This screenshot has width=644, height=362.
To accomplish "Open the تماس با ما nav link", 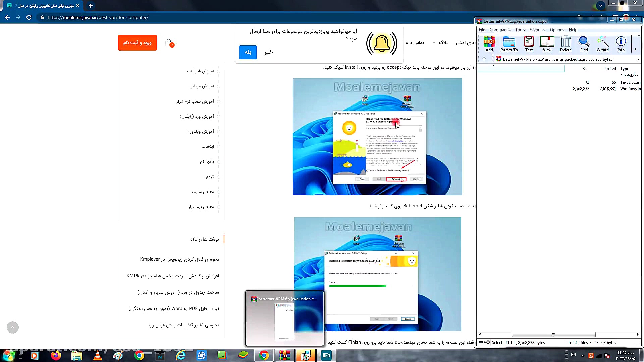I will (414, 43).
